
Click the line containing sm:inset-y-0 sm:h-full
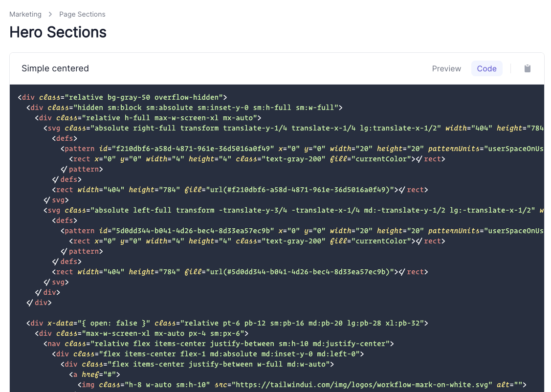coord(184,108)
